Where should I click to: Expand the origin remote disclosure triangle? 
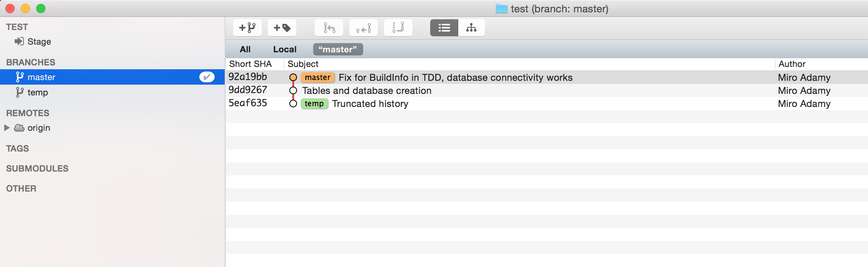[7, 128]
